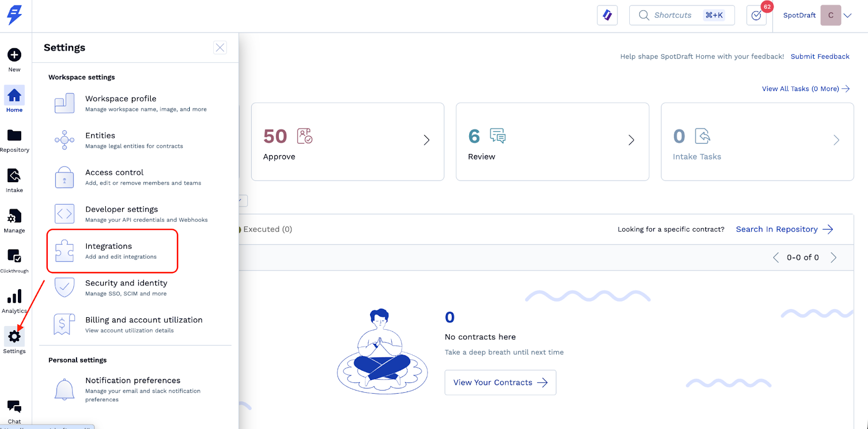Open Access control settings
Screen dimensions: 868x429
[x=136, y=177]
